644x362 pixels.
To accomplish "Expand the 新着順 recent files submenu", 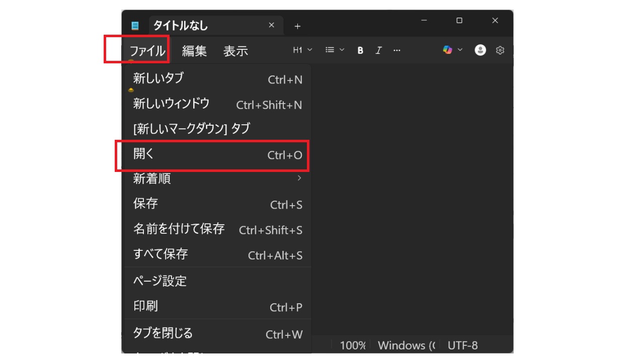I will tap(217, 178).
